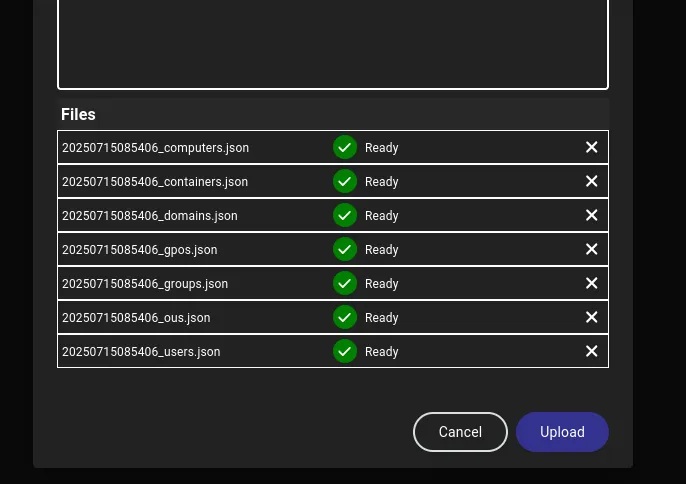The image size is (686, 484).
Task: Remove the users.json file entry
Action: pyautogui.click(x=591, y=352)
